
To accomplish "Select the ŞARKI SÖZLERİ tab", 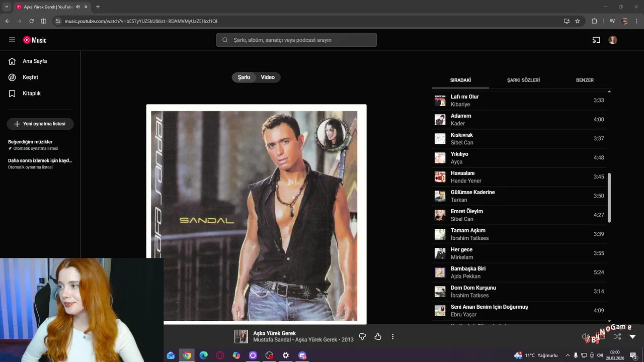I will coord(523,80).
